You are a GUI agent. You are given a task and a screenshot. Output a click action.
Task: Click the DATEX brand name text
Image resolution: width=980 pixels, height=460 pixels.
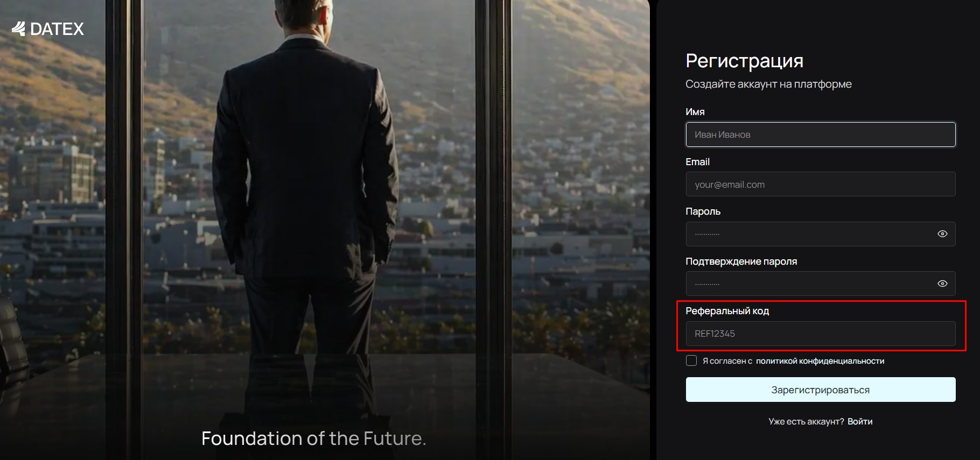[57, 29]
